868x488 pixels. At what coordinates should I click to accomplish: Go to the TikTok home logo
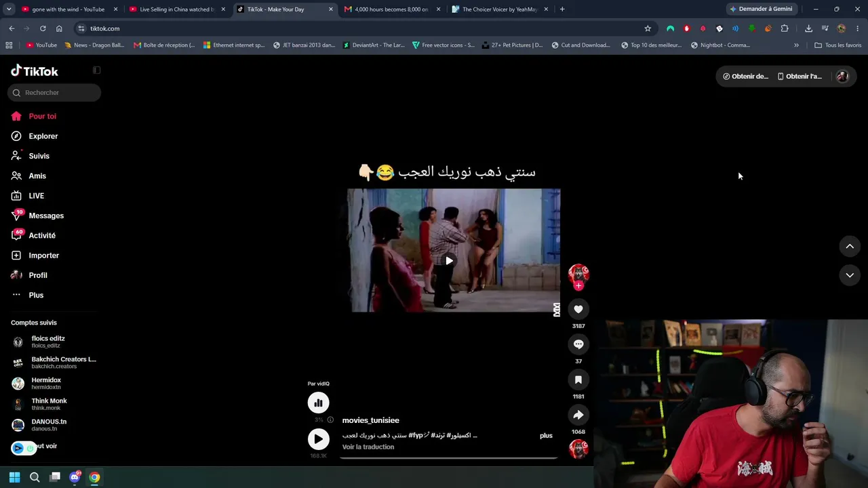point(35,71)
